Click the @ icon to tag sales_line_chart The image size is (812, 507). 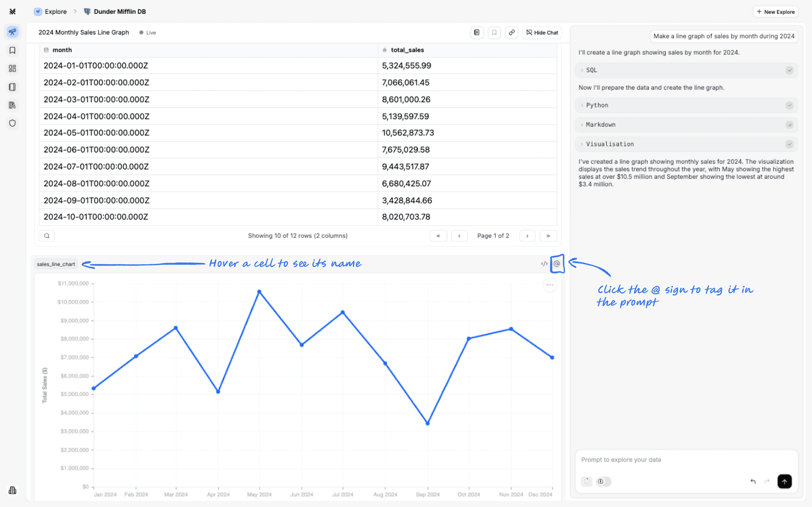[x=557, y=264]
